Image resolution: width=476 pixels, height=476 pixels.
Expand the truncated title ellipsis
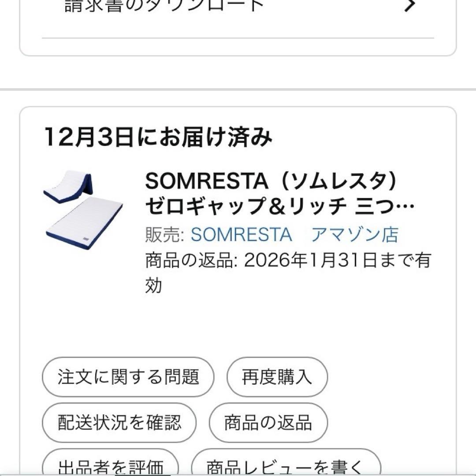[x=408, y=207]
